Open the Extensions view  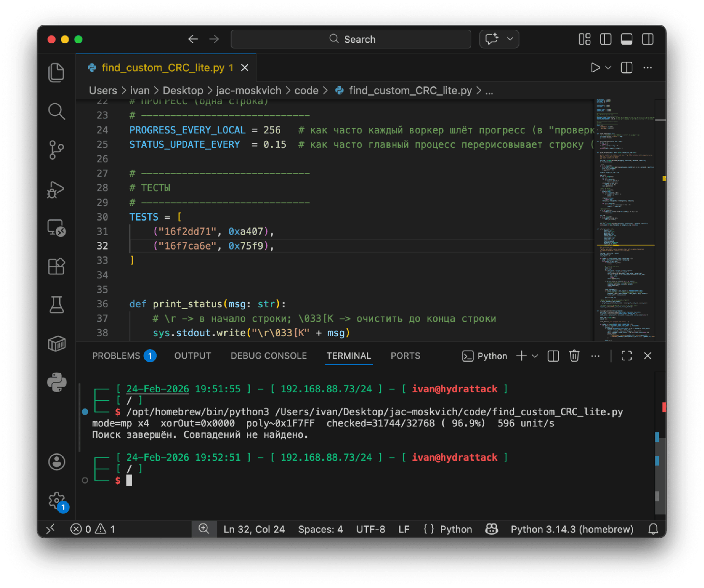pos(56,266)
